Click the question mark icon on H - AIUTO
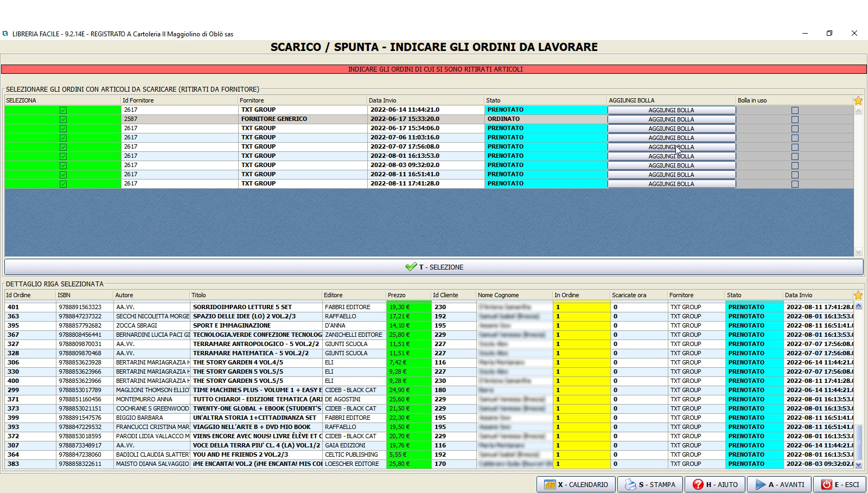The width and height of the screenshot is (868, 493). (698, 484)
